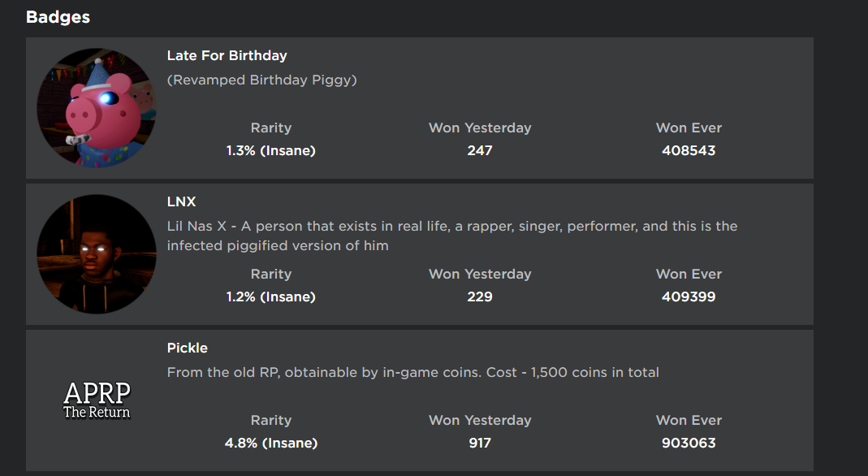Click the Pickle in-game coins cost description
This screenshot has width=868, height=476.
click(412, 373)
